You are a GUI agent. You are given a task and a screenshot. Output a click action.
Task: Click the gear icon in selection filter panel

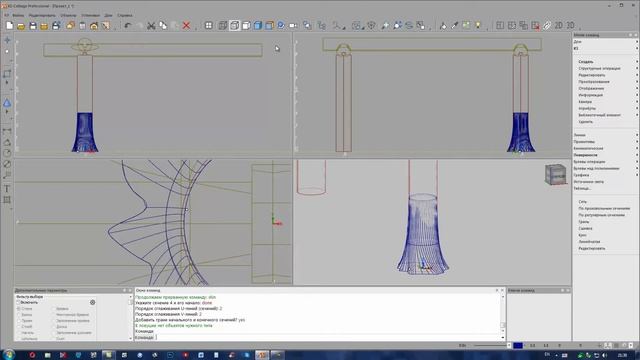tap(93, 302)
